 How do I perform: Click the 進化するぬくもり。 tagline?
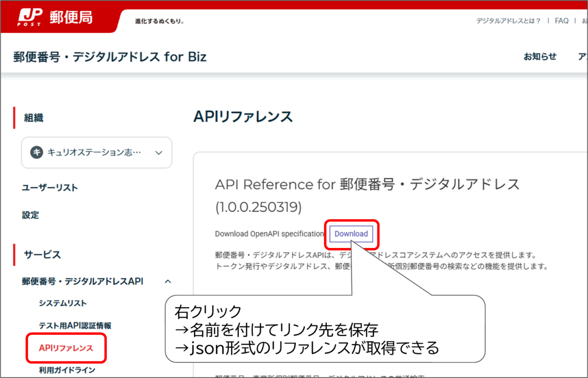coord(160,22)
